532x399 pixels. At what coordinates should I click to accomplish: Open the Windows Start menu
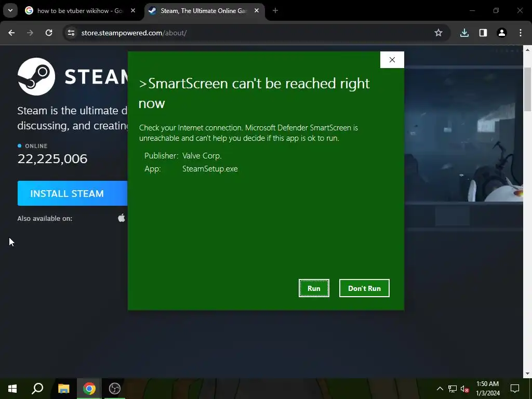(x=12, y=389)
